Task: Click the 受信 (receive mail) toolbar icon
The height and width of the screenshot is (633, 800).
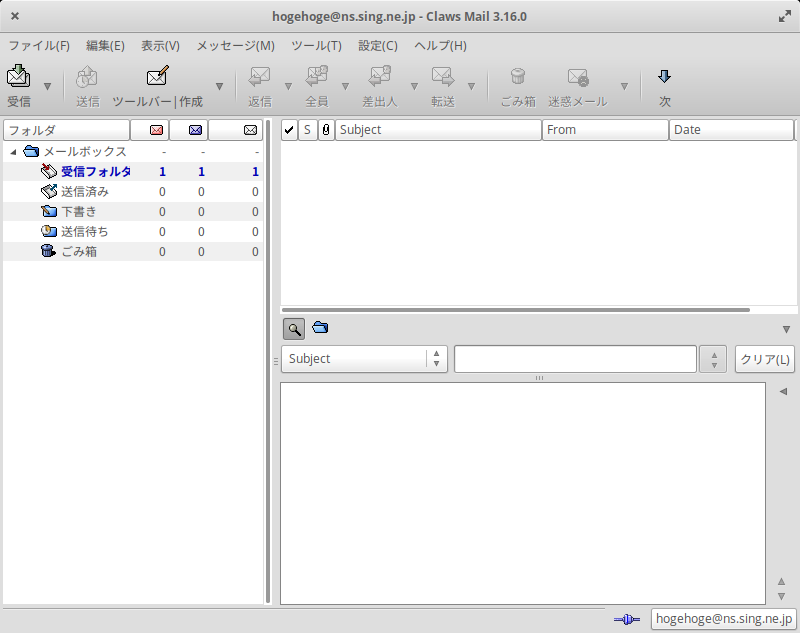Action: [18, 77]
